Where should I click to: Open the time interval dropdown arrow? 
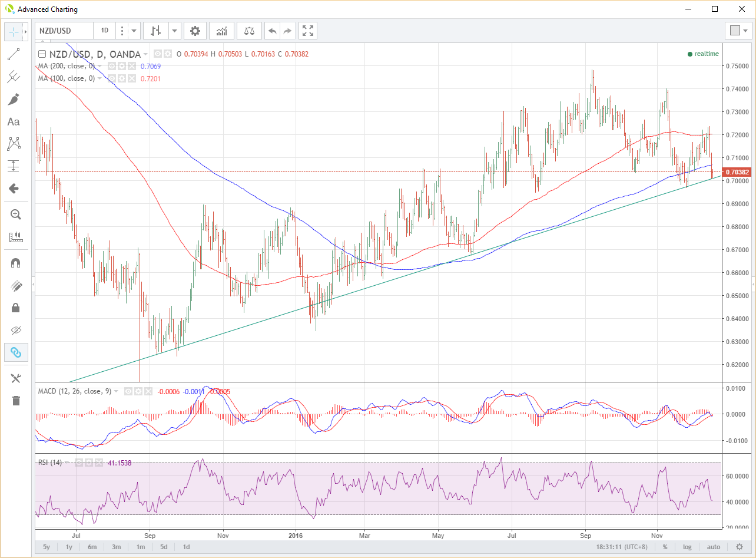coord(134,31)
